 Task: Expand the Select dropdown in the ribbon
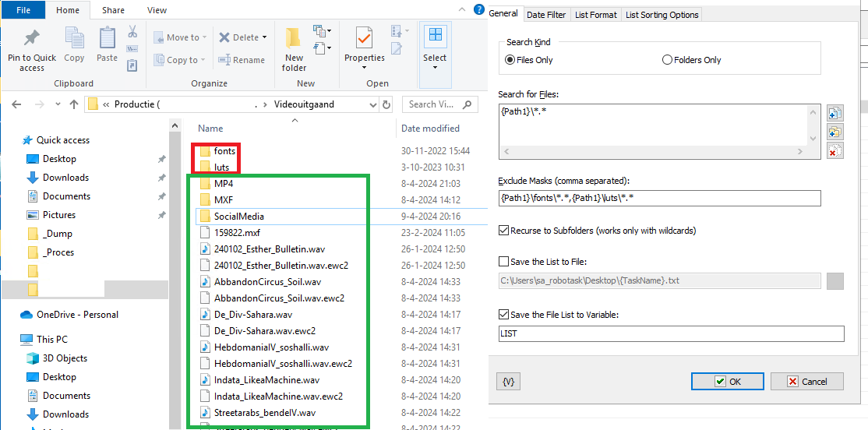pos(435,68)
